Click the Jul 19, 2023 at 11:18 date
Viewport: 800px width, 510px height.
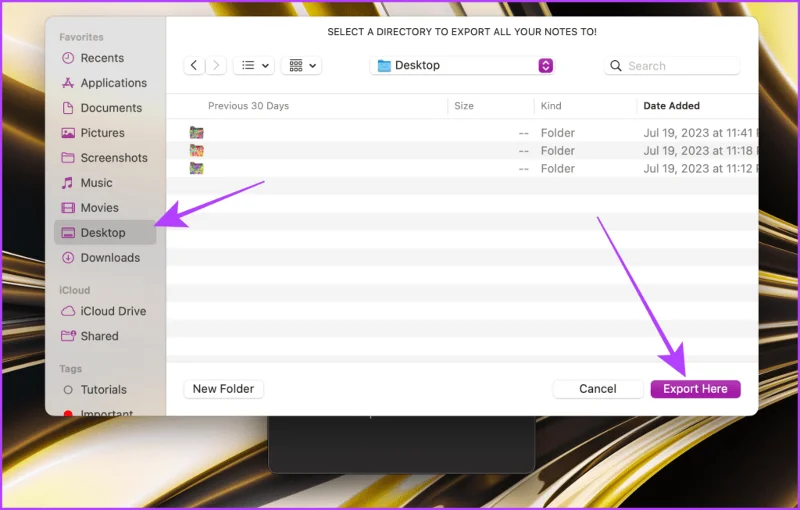point(701,151)
